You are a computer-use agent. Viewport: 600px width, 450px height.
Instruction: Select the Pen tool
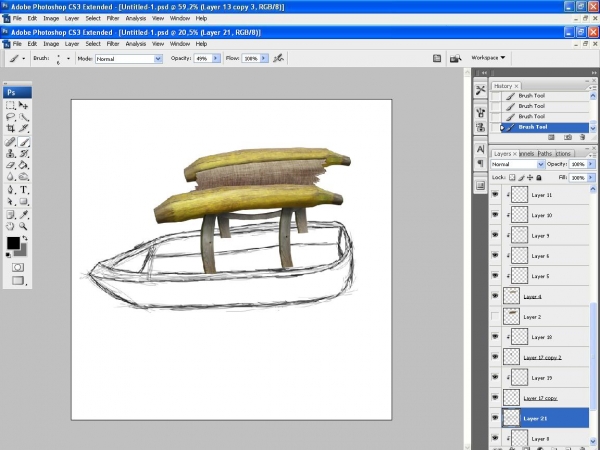pos(10,190)
